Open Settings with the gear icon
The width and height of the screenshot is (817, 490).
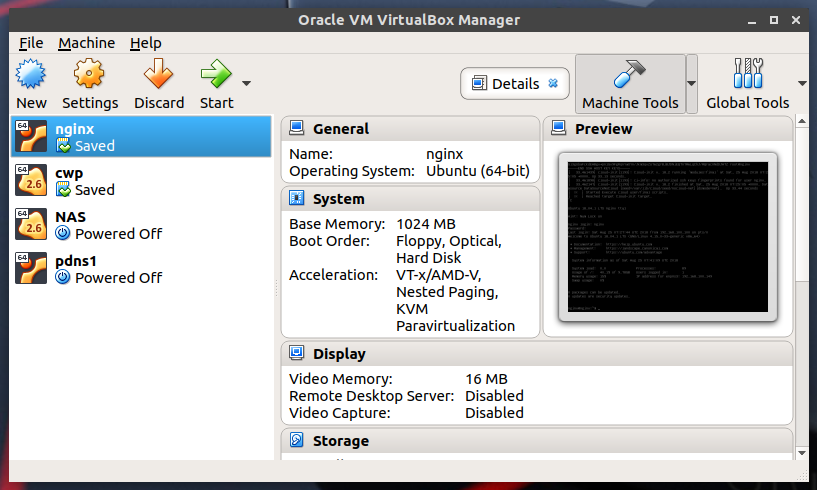pyautogui.click(x=90, y=75)
